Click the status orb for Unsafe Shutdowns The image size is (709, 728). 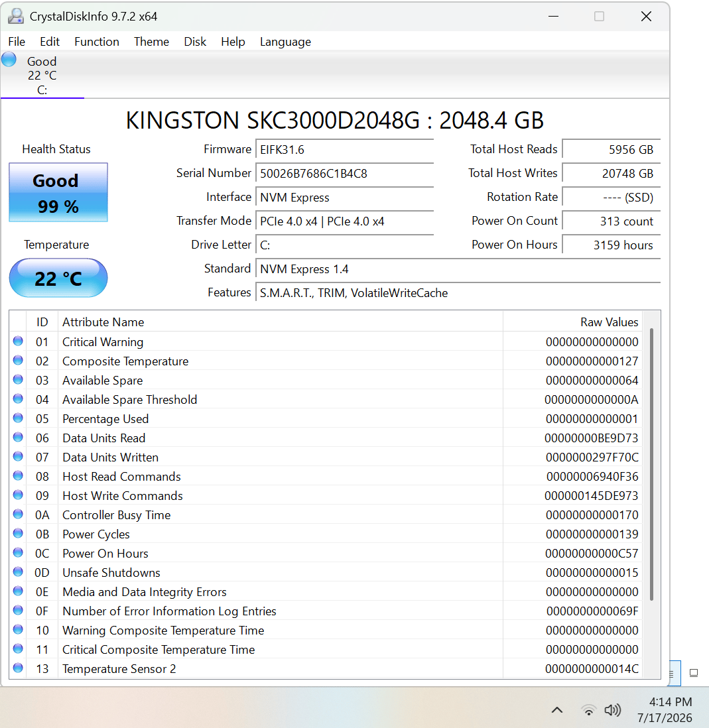18,572
